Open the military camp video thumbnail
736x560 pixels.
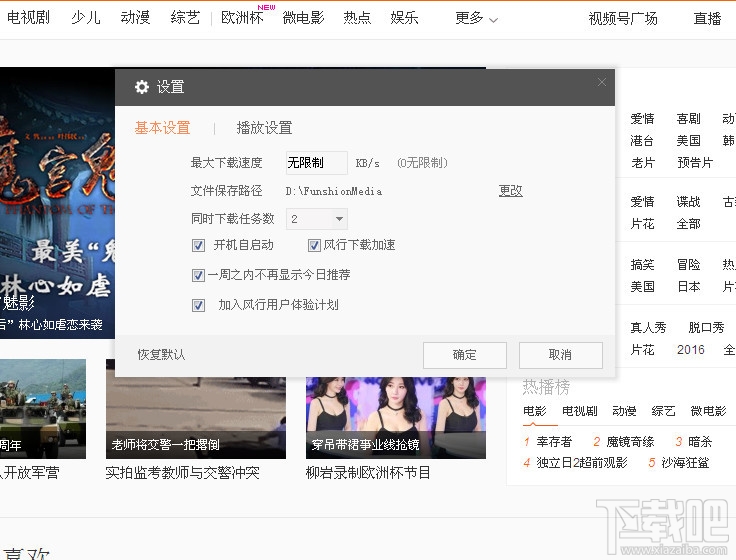(43, 409)
